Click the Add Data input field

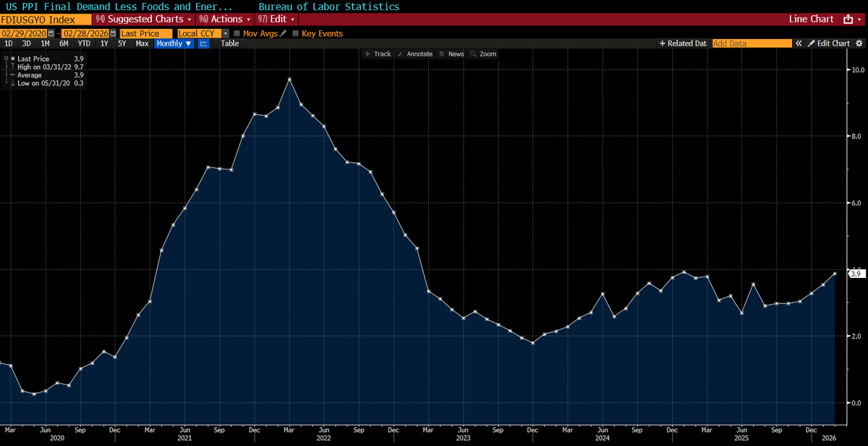pos(752,43)
